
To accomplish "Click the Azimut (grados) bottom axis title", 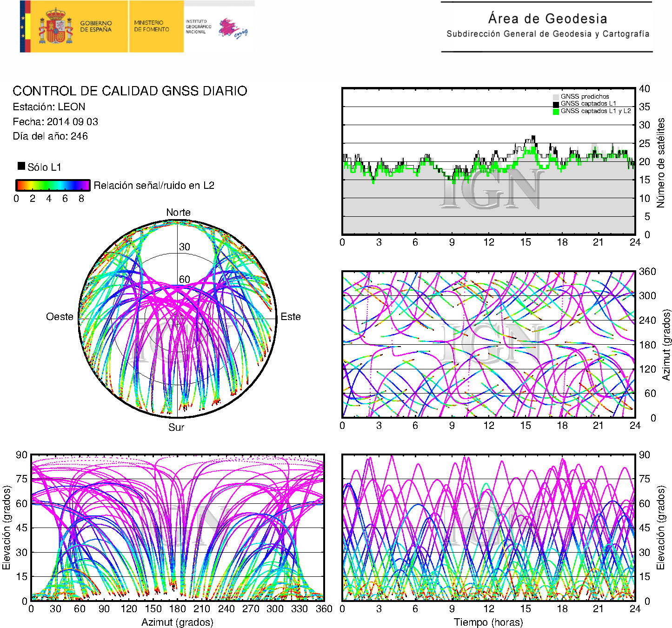I will [x=177, y=622].
